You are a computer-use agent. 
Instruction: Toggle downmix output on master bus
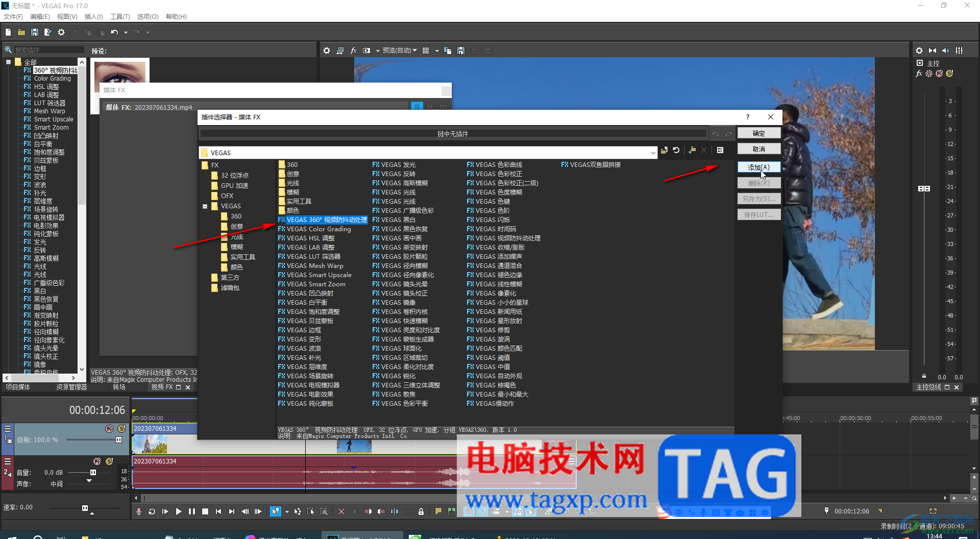933,51
